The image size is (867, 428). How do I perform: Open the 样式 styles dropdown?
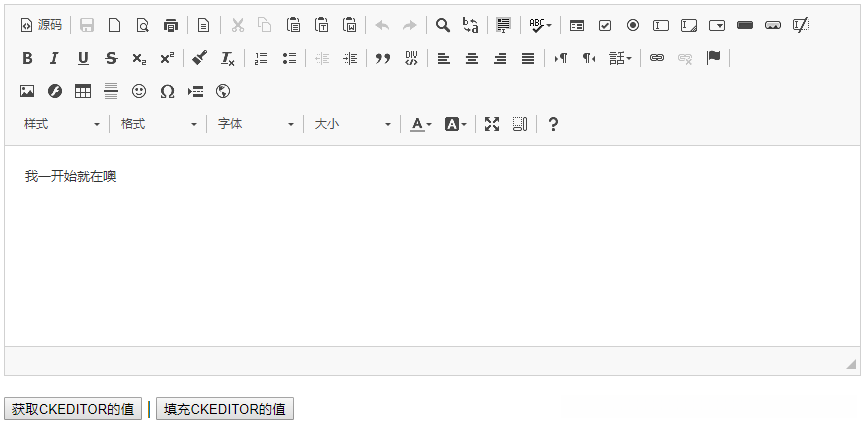[61, 124]
